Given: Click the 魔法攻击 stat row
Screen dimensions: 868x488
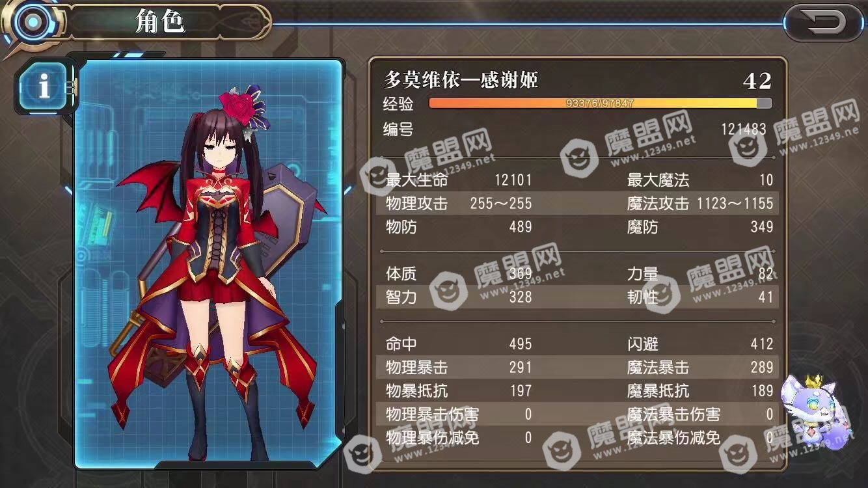Looking at the screenshot, I should (700, 204).
